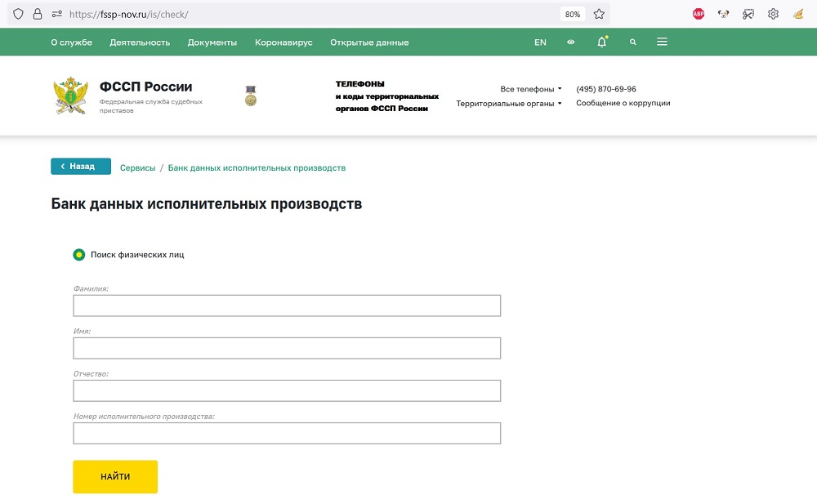Open the 'О службе' menu item
Screen dimensions: 817x504
coord(71,42)
